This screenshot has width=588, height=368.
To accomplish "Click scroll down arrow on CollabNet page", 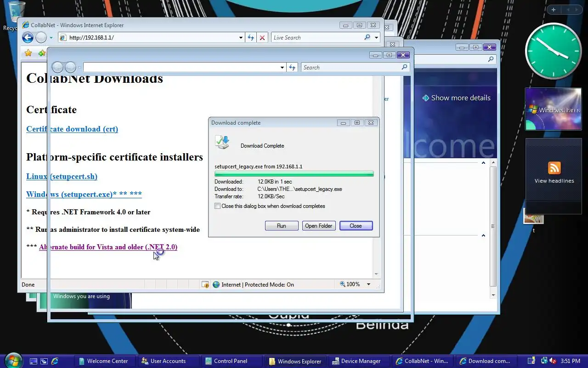I will 377,274.
